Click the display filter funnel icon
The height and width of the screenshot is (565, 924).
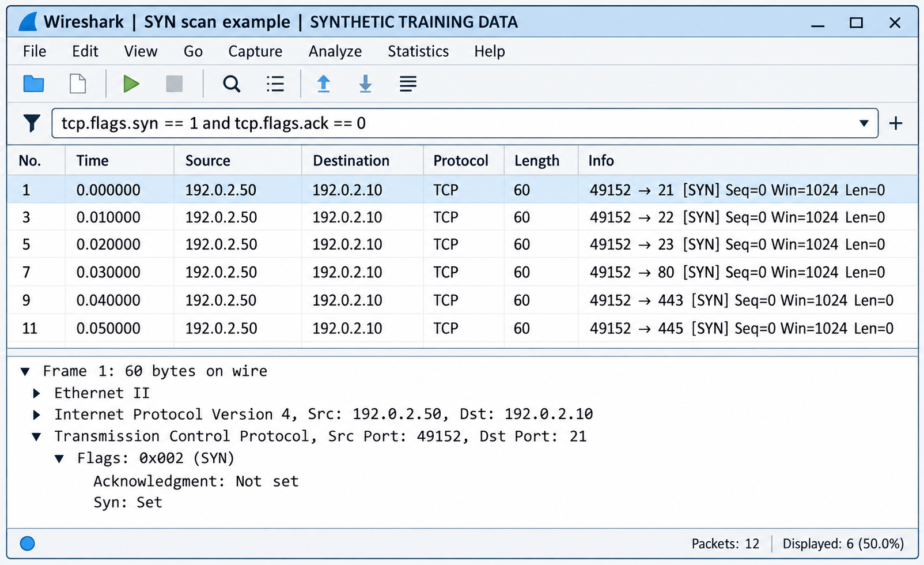[x=32, y=123]
